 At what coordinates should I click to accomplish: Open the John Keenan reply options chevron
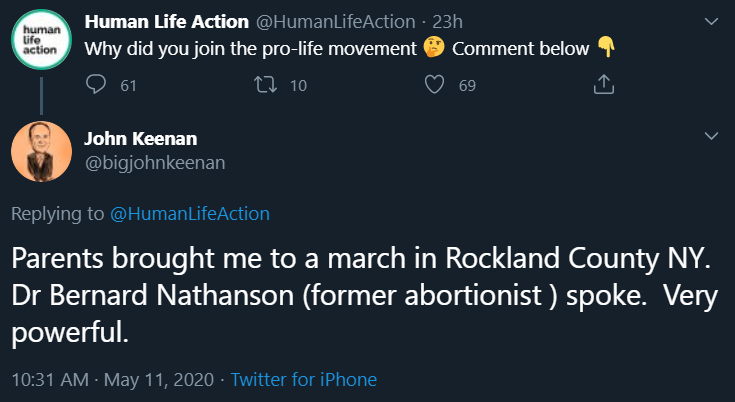click(x=711, y=136)
